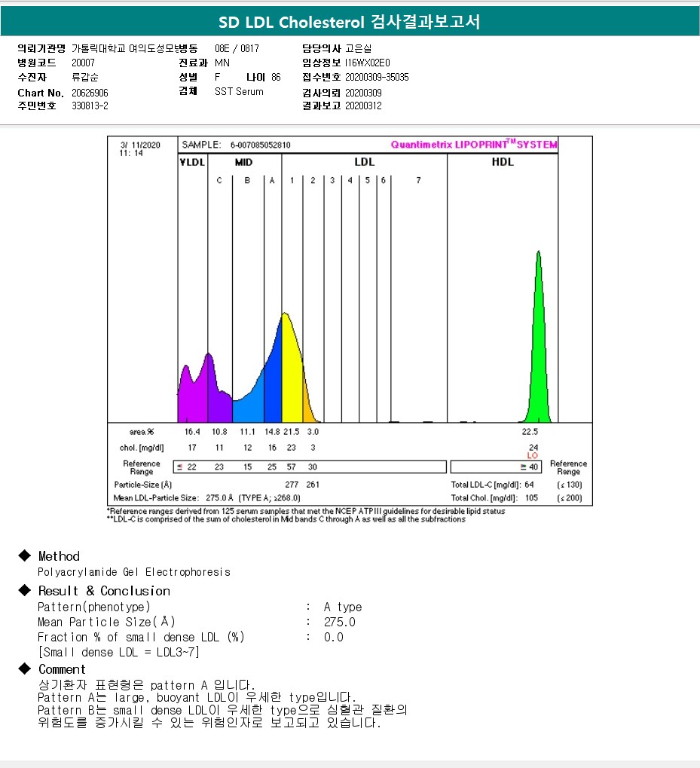Click the report title SD LDL Cholesterol 검사결과보고서
Screen dimensions: 700x768
coord(349,22)
